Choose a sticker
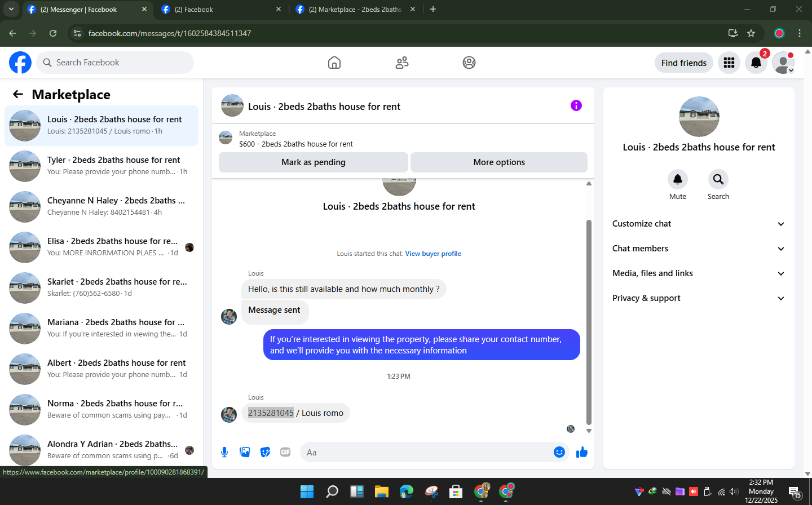This screenshot has width=812, height=505. click(x=265, y=452)
